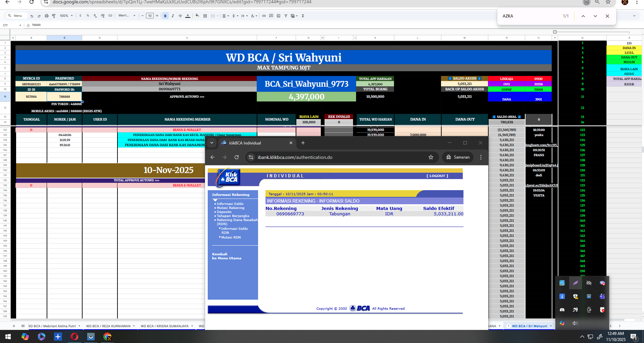
Task: Open Discord from the system tray
Action: pos(562,310)
